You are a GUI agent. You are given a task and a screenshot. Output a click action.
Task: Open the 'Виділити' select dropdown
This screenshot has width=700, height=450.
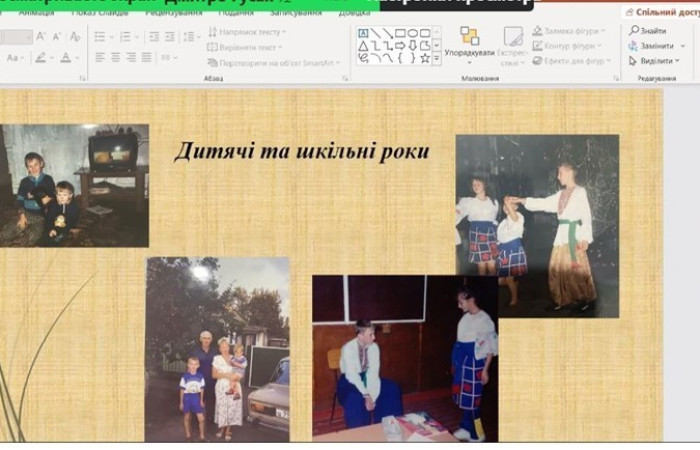[x=654, y=61]
